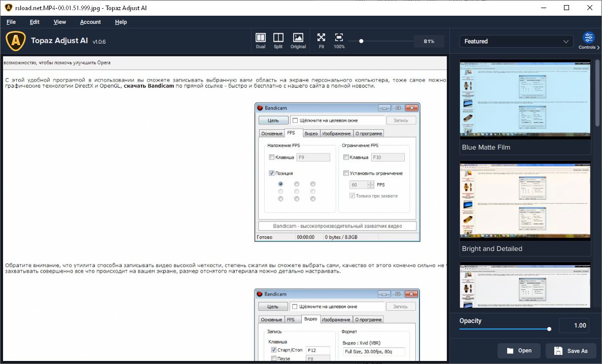Click the Opacity value field 1.00
Viewport: 602px width, 364px height.
pos(574,325)
